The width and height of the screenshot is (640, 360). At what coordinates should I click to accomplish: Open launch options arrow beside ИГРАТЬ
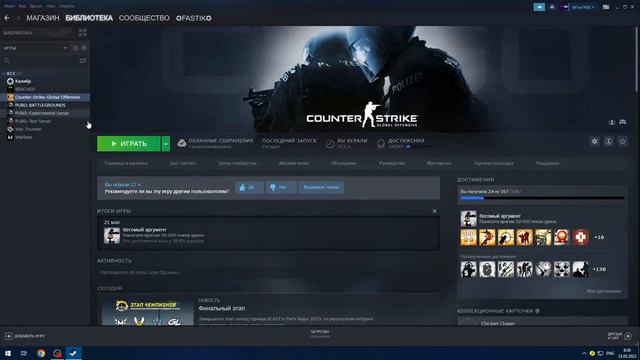166,144
